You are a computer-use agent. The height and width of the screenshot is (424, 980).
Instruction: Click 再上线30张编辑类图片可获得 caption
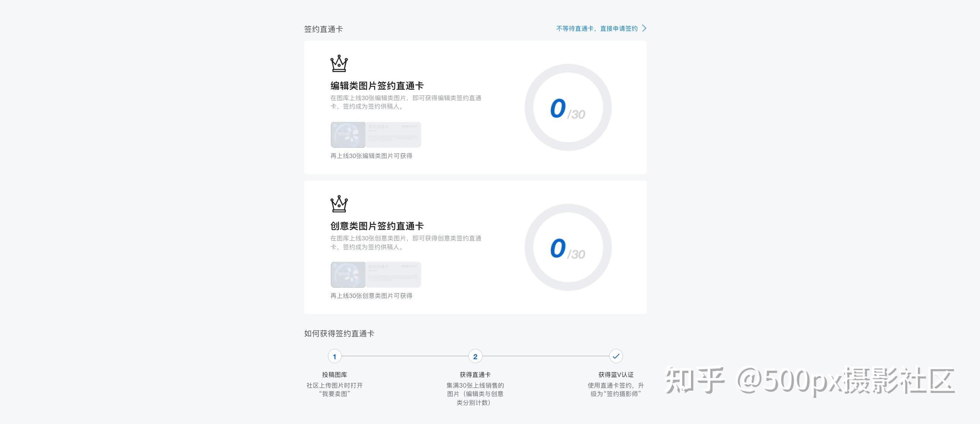(x=371, y=156)
